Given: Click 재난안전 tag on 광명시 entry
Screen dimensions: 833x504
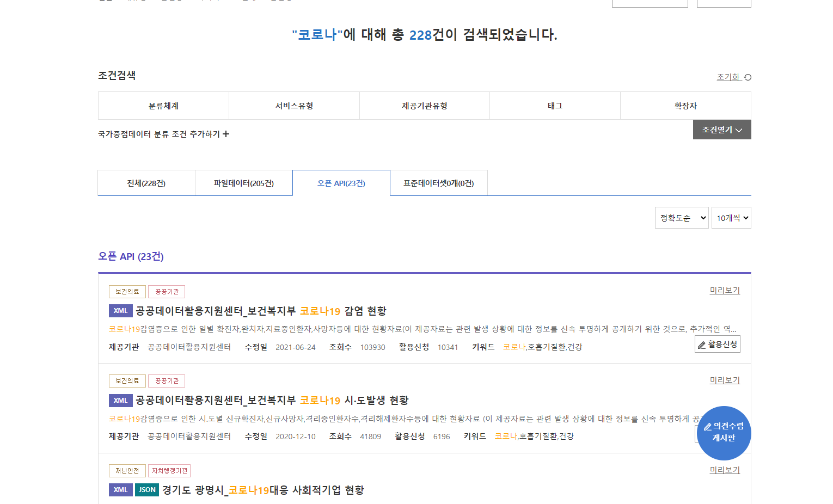Looking at the screenshot, I should click(x=127, y=471).
